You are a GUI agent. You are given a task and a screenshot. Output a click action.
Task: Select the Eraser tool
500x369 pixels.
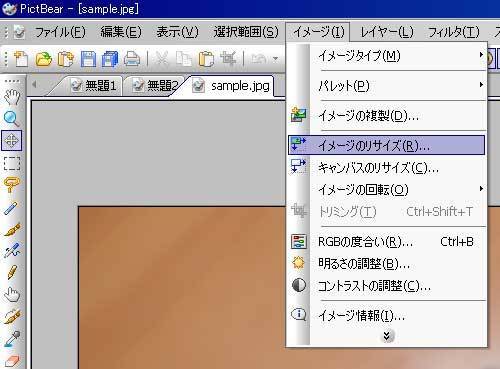12,361
